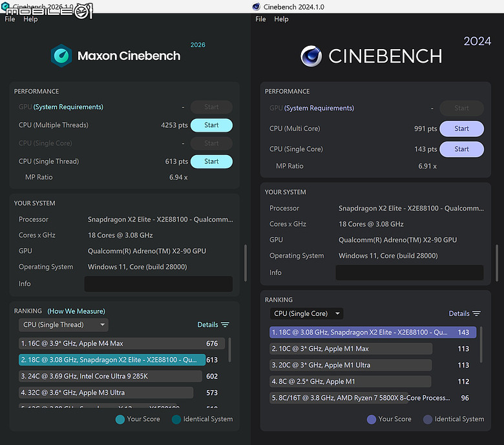This screenshot has height=445, width=504.
Task: Select Snapdragon X2 Elite row scoring 613
Action: coord(112,360)
